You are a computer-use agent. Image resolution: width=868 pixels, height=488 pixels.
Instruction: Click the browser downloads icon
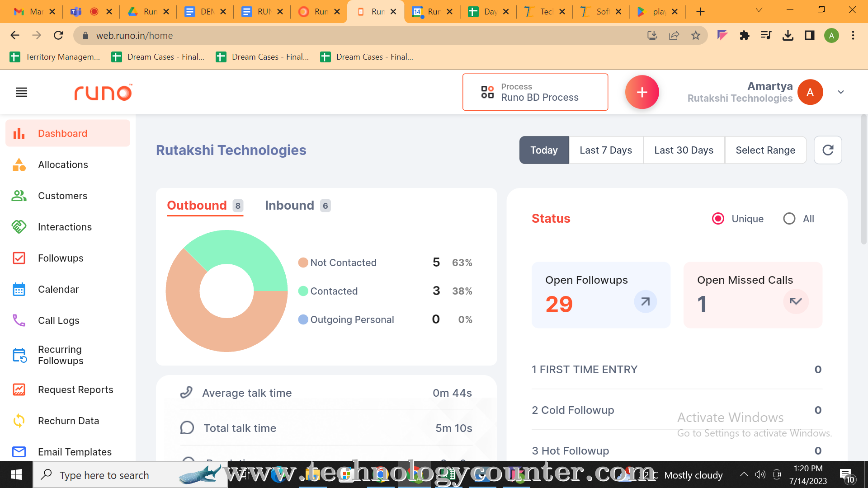[x=788, y=35]
